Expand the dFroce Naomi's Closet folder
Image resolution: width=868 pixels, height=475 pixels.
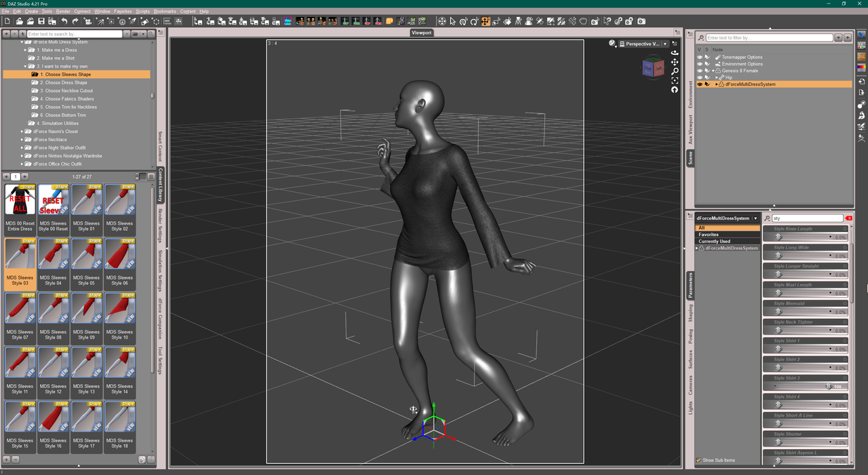(22, 131)
